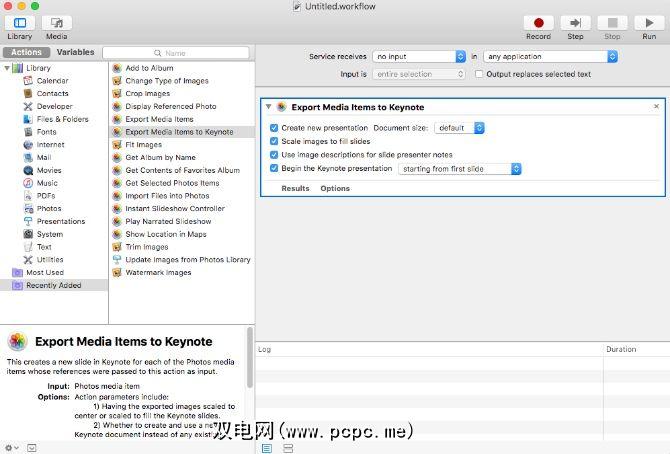
Task: Open the Media browser button
Action: (56, 23)
